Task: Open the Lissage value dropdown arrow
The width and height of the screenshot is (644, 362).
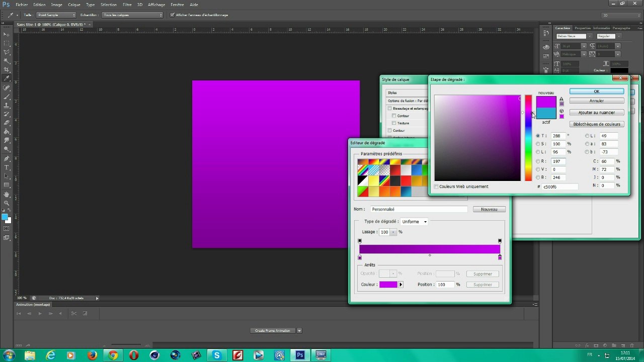Action: 393,232
